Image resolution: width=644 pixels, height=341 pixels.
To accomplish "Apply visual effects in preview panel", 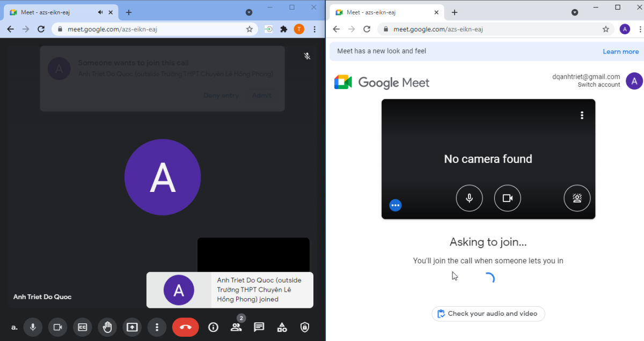I will click(577, 198).
